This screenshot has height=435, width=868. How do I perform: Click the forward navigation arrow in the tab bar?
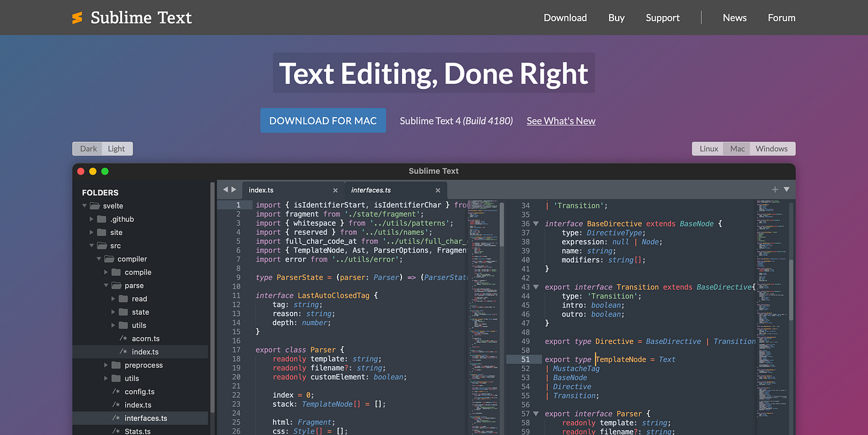click(x=233, y=189)
